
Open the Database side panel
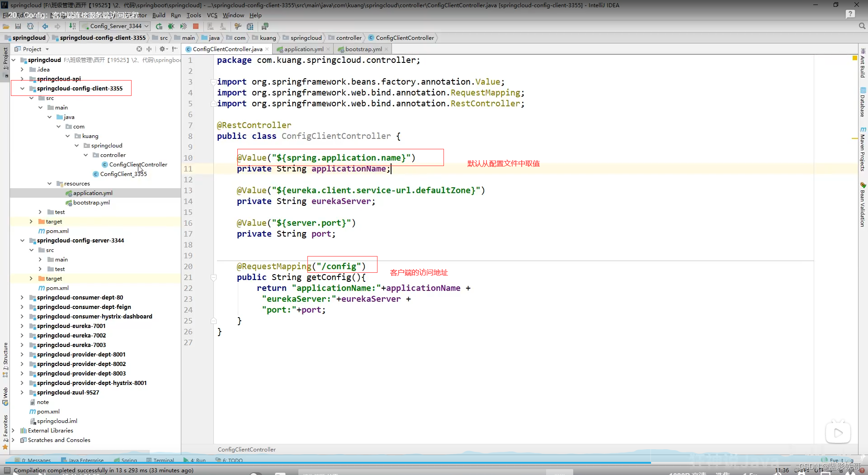(863, 102)
